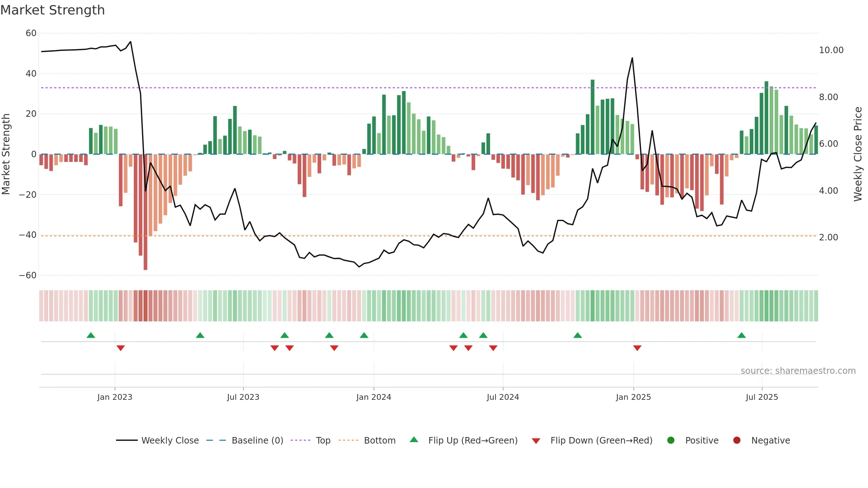Select the Flip Down marker just after Jan 2025
The image size is (868, 488).
637,348
